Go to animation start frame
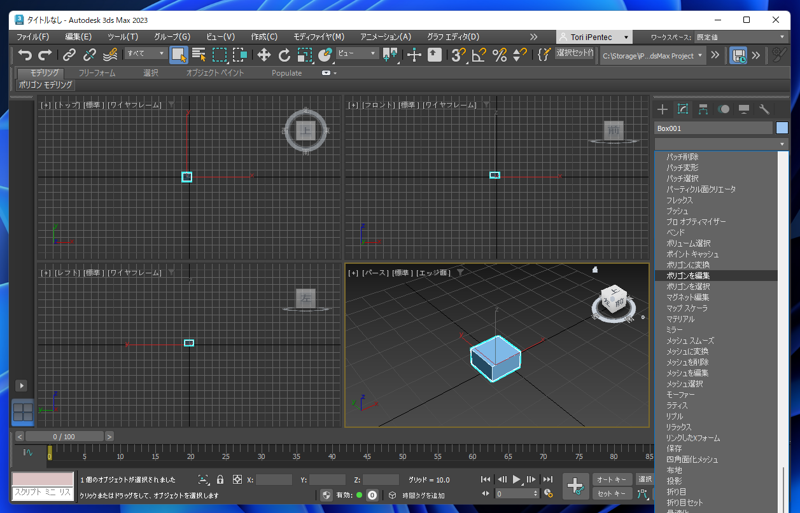The width and height of the screenshot is (800, 513). (485, 479)
